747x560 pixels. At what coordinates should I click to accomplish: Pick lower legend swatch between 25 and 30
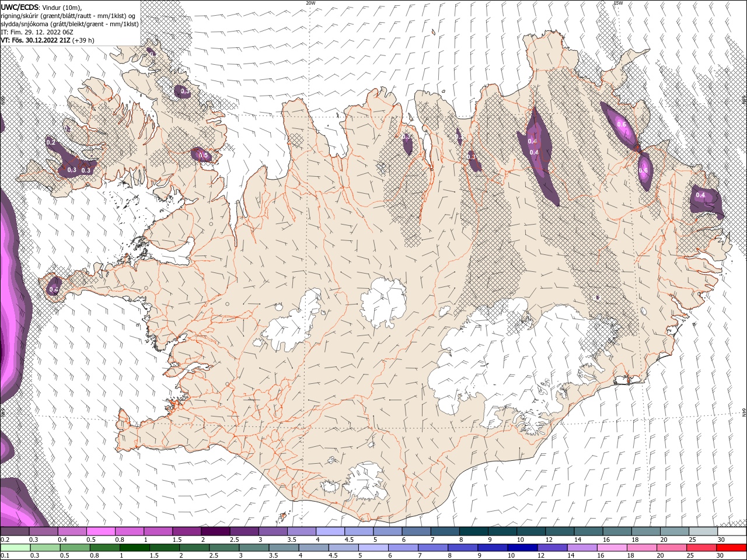tap(701, 548)
